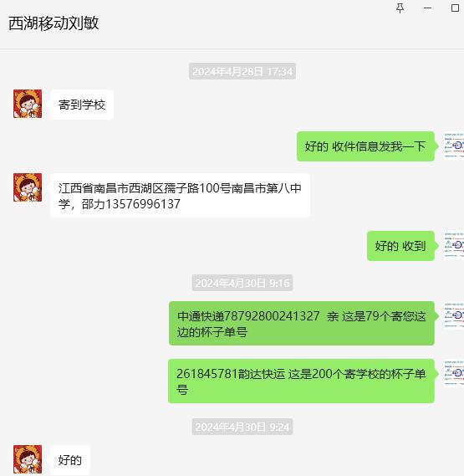Open own avatar beside 收件信息发我一下 message

click(x=454, y=146)
